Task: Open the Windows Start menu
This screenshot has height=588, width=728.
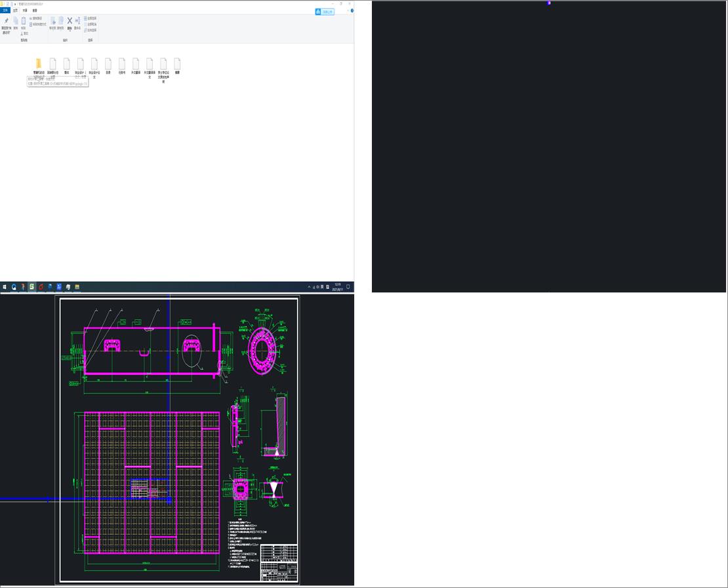Action: coord(4,287)
